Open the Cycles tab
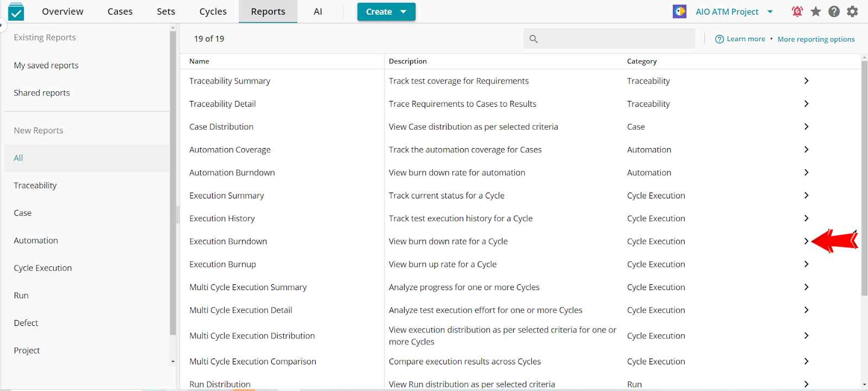Viewport: 868px width, 391px height. (213, 11)
